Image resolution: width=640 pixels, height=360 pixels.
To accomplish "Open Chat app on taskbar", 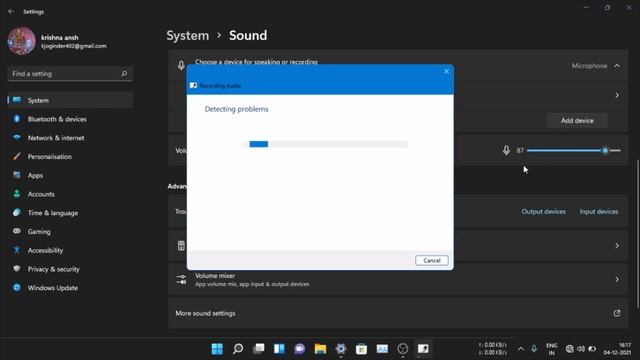I will pos(300,349).
